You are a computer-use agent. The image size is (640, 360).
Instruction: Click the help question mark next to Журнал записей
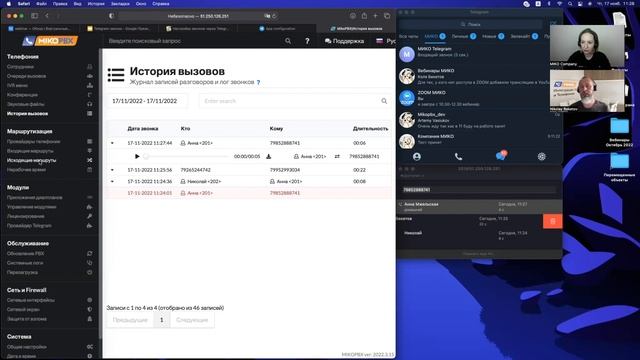(x=258, y=82)
